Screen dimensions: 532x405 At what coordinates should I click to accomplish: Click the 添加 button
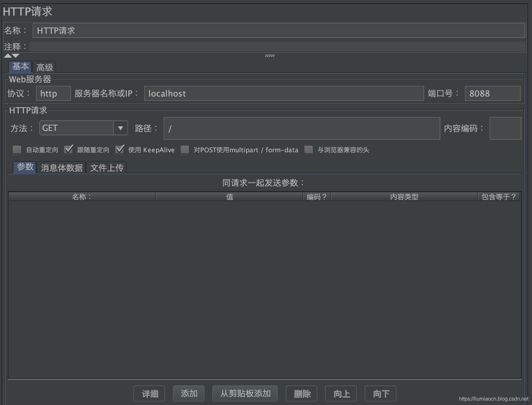(189, 394)
